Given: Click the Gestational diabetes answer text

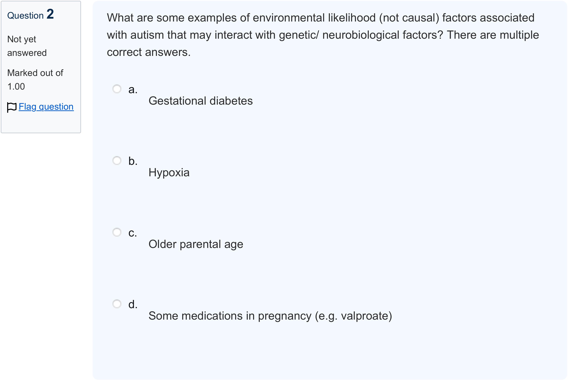Looking at the screenshot, I should pyautogui.click(x=201, y=101).
